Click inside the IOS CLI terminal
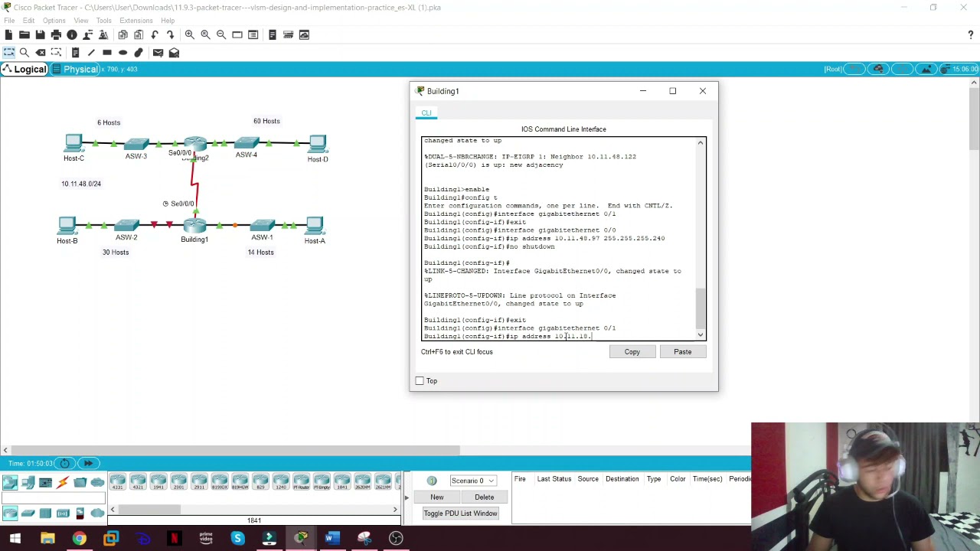Viewport: 980px width, 551px height. tap(558, 238)
